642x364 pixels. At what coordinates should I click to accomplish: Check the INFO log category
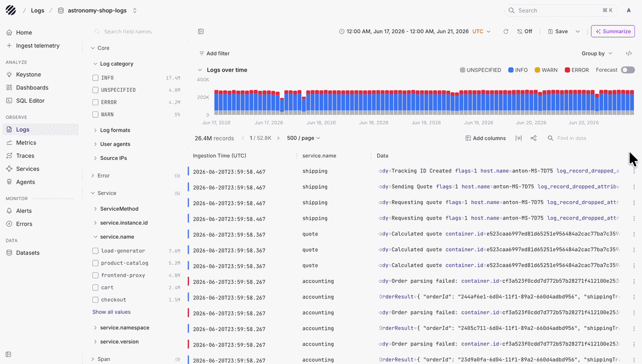(x=95, y=78)
